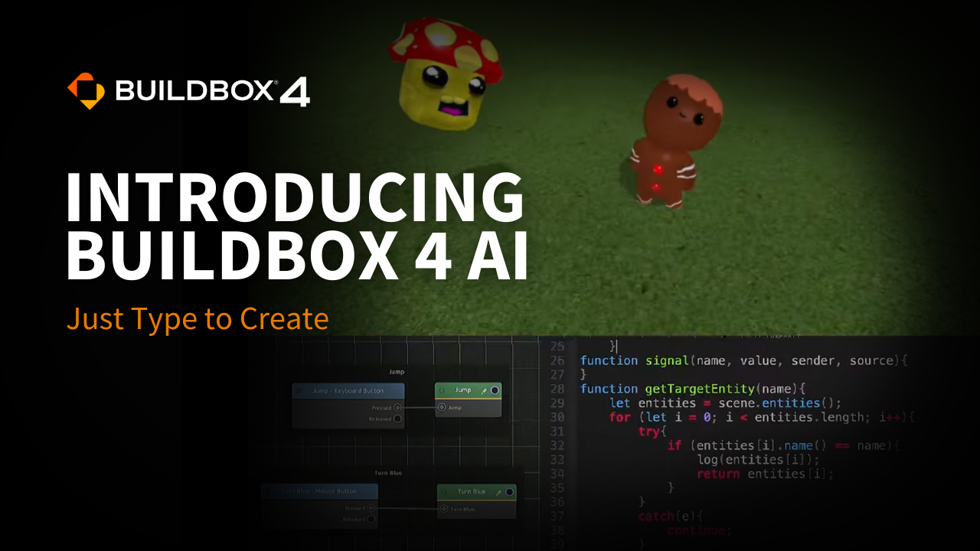Image resolution: width=980 pixels, height=551 pixels.
Task: Click the pencil edit icon on Turn Blue node
Action: [498, 491]
